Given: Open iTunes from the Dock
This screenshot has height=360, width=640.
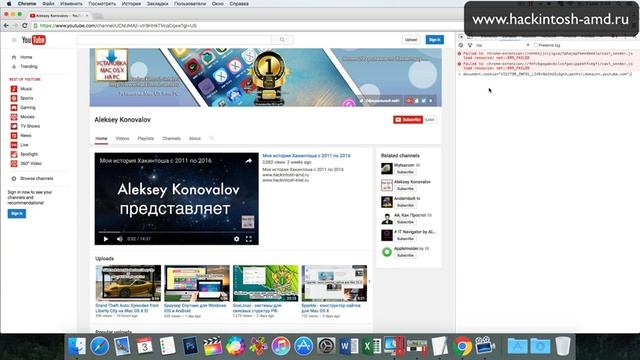Looking at the screenshot, I should point(280,346).
